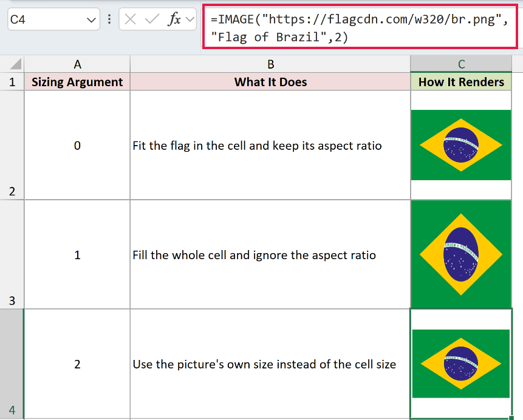This screenshot has width=523, height=420.
Task: Click the 'What It Does' header cell
Action: point(270,82)
